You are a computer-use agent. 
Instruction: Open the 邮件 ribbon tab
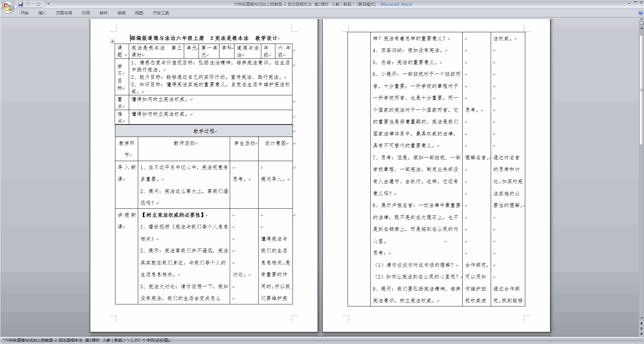pos(104,13)
